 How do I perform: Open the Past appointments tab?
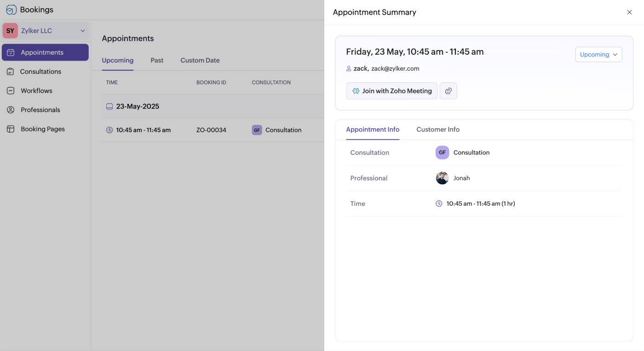pyautogui.click(x=157, y=60)
